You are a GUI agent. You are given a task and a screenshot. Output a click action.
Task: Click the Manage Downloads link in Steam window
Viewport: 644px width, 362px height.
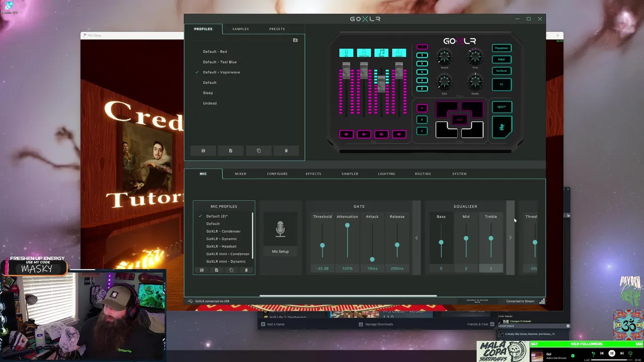coord(376,324)
